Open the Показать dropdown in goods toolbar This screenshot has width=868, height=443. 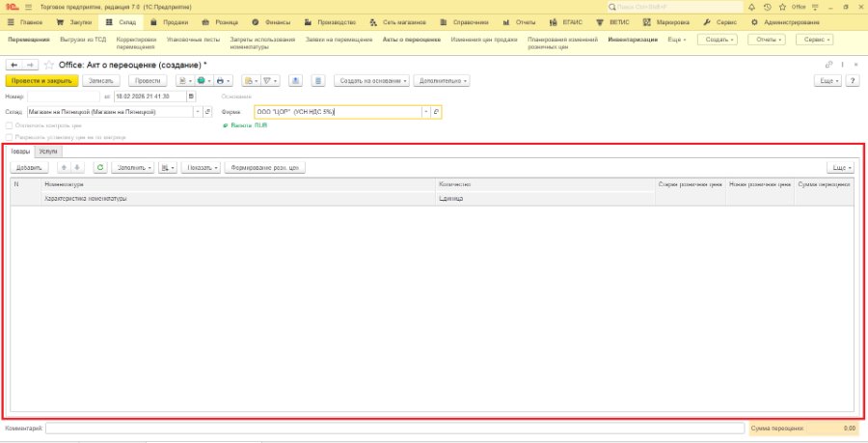201,167
